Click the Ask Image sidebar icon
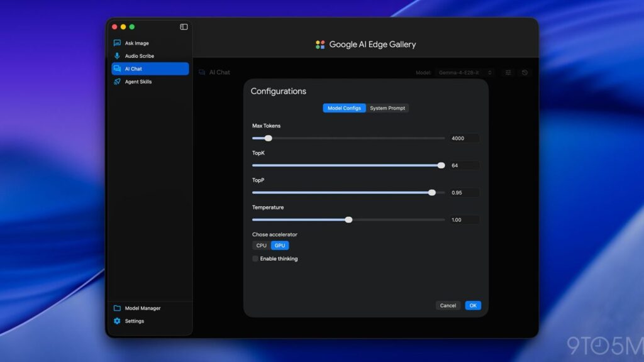The height and width of the screenshot is (362, 644). [x=117, y=43]
